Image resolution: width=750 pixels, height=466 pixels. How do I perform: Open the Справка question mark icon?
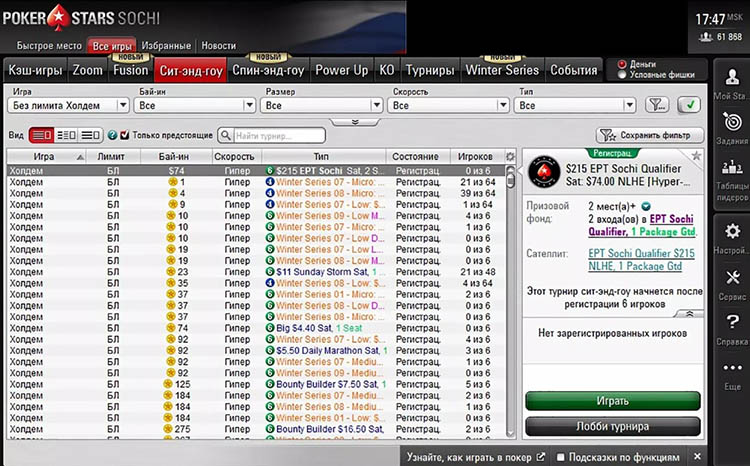pyautogui.click(x=732, y=322)
